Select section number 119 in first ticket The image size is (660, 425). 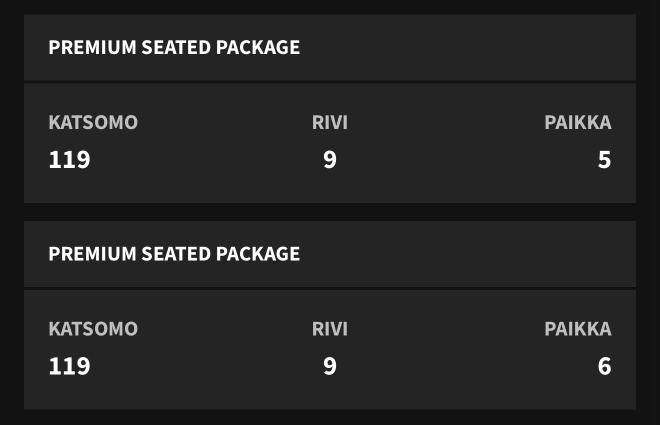tap(69, 160)
